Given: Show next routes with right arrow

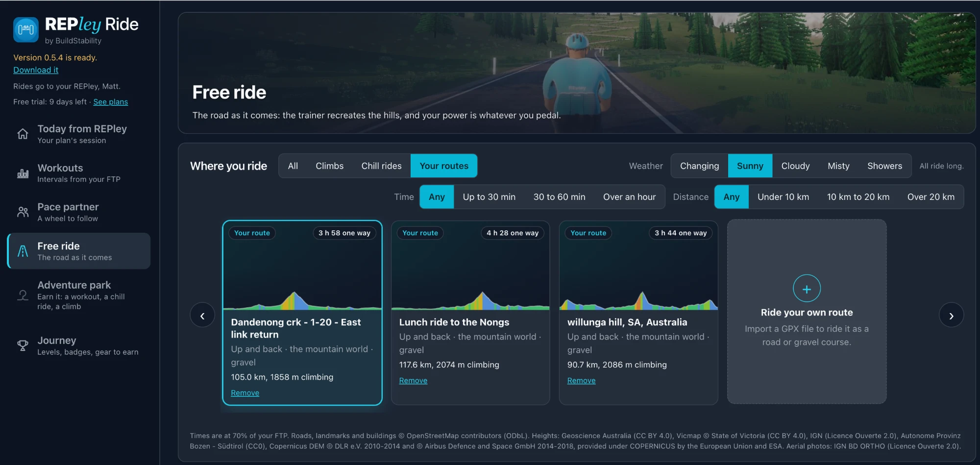Looking at the screenshot, I should [x=951, y=316].
